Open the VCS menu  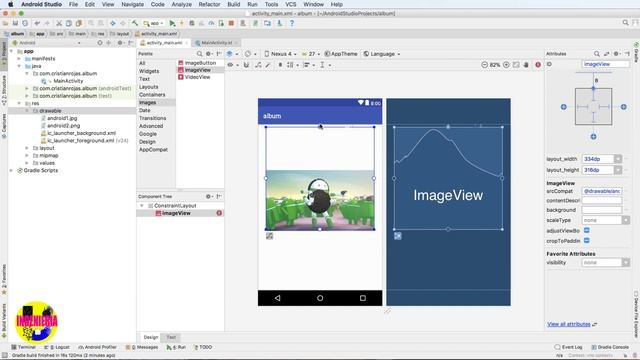tap(291, 4)
